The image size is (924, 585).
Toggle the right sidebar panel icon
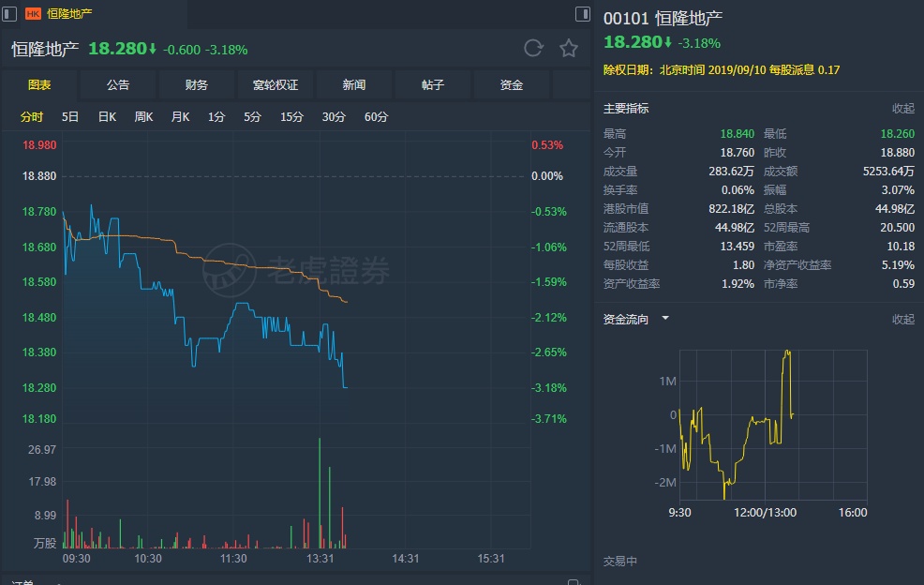coord(581,13)
